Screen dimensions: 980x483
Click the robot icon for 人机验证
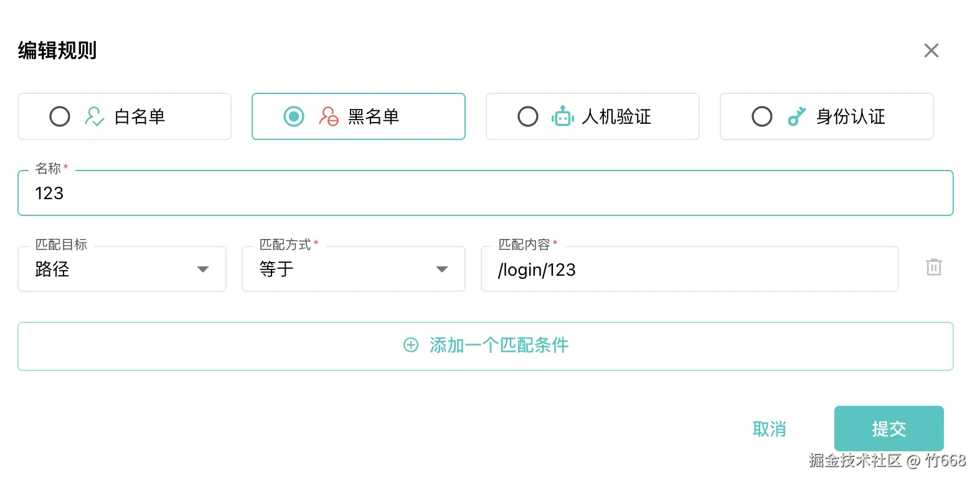click(562, 116)
